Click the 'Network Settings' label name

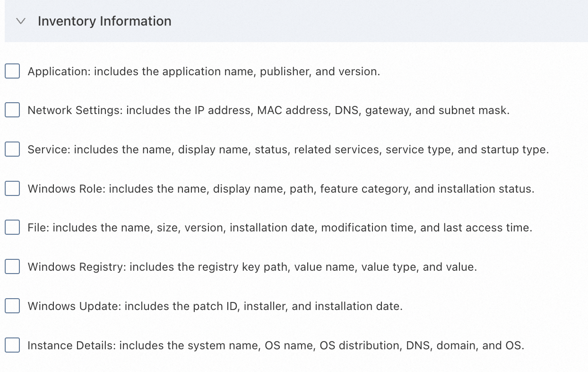(74, 110)
